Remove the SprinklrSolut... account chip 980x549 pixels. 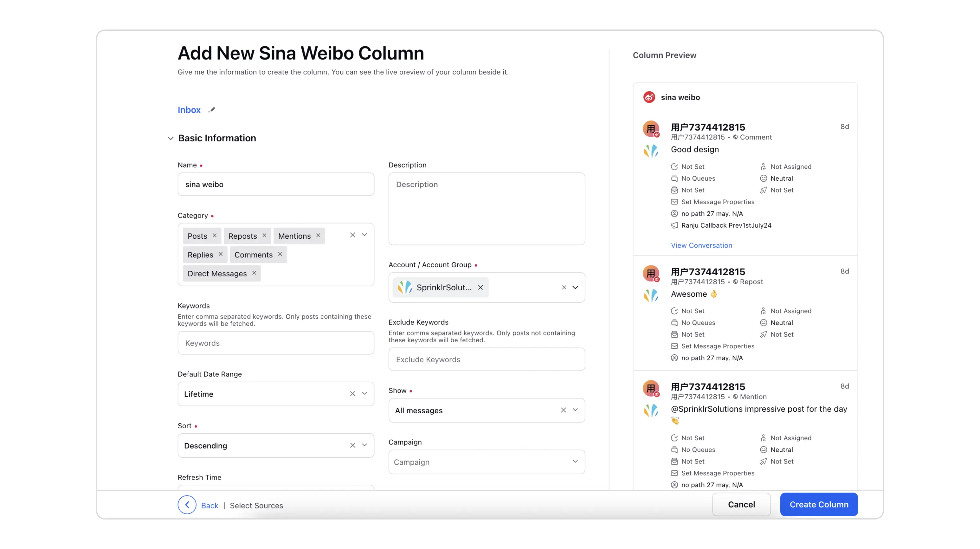pyautogui.click(x=480, y=287)
